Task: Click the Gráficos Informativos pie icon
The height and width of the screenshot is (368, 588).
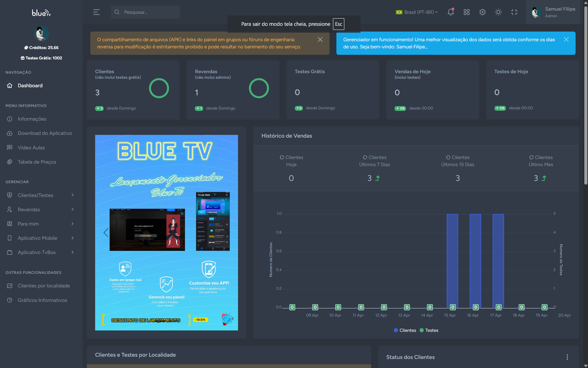Action: (10, 300)
